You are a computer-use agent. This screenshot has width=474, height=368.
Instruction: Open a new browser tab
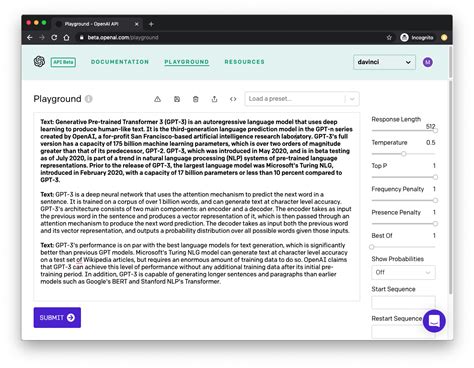(151, 24)
